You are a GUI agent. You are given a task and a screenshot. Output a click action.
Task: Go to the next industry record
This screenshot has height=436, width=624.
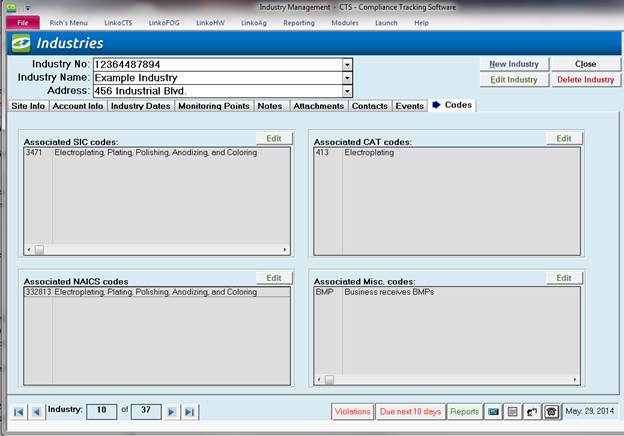pos(172,411)
